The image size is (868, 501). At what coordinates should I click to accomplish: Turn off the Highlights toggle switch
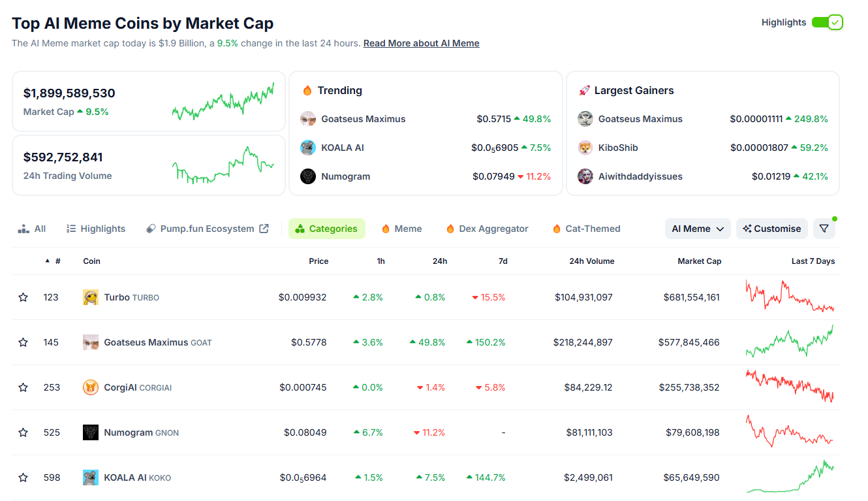[x=827, y=22]
